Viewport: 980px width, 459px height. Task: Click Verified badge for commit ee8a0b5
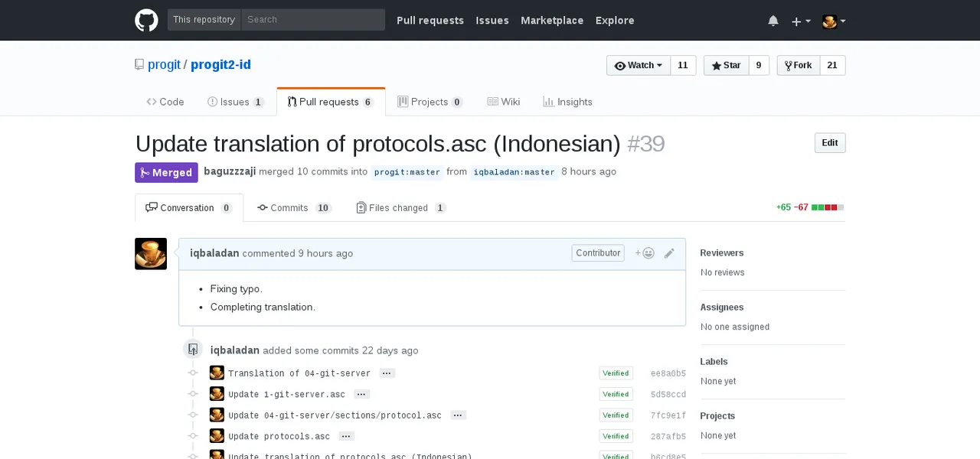616,373
